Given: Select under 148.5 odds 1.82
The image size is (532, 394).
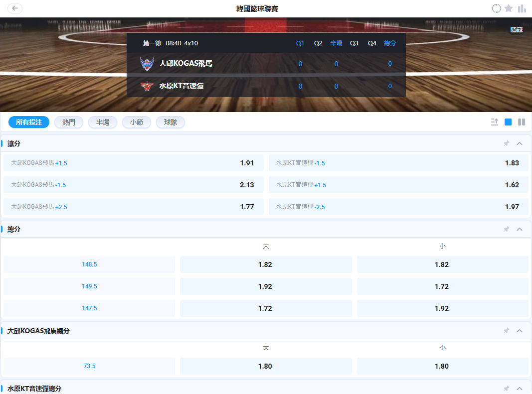Looking at the screenshot, I should click(442, 264).
